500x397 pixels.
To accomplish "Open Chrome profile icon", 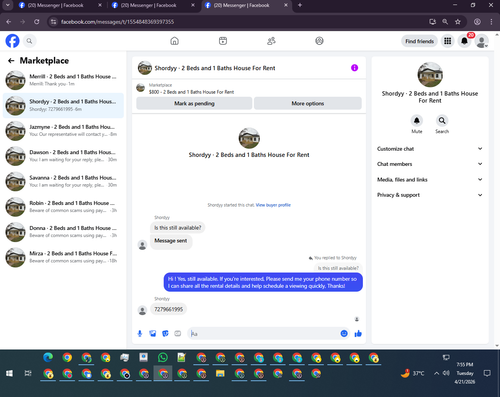I will coord(477,22).
